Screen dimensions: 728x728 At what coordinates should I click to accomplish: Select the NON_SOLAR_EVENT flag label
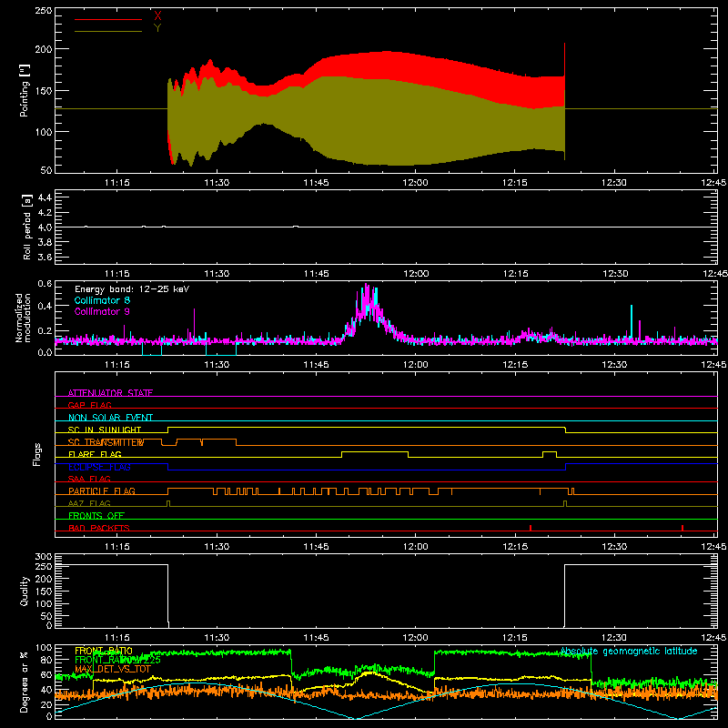[110, 418]
